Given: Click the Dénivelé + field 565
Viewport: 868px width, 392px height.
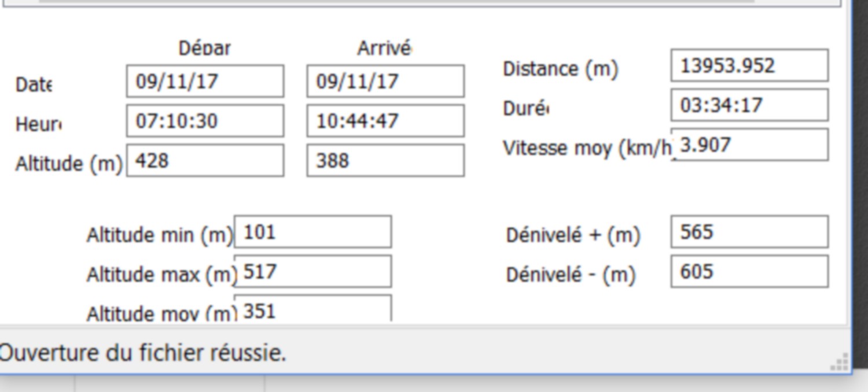Looking at the screenshot, I should (749, 232).
